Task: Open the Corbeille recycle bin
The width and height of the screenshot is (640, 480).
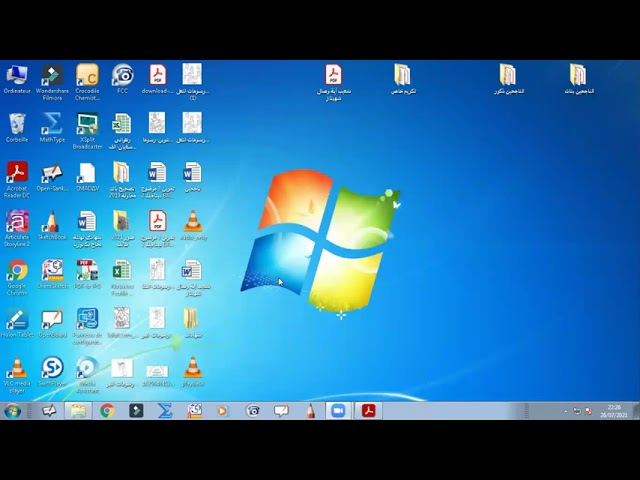Action: pyautogui.click(x=17, y=128)
